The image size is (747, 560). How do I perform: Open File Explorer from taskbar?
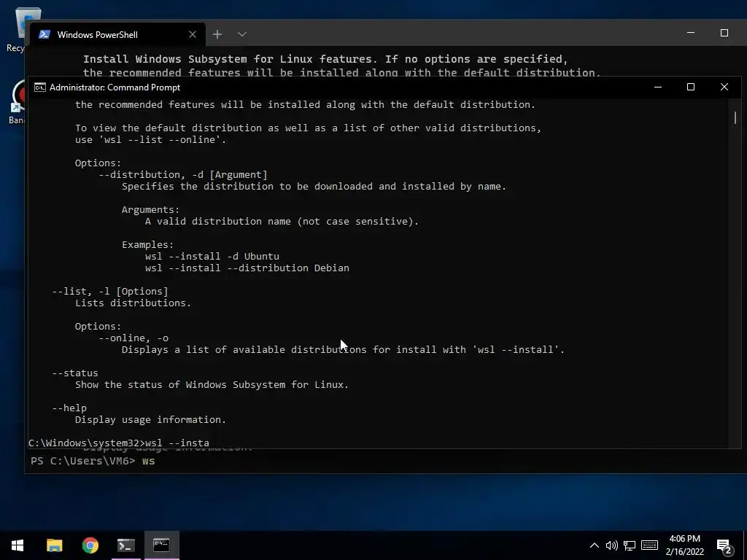[x=54, y=545]
